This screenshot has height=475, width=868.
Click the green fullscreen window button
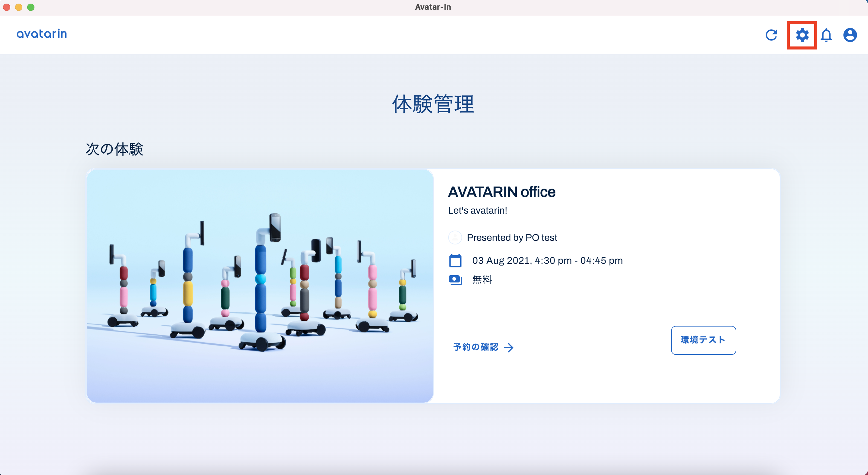tap(31, 7)
